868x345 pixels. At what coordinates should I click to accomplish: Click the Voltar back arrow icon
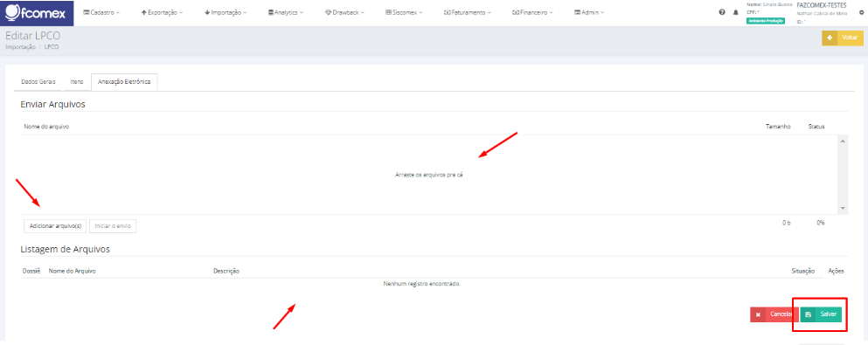point(830,38)
